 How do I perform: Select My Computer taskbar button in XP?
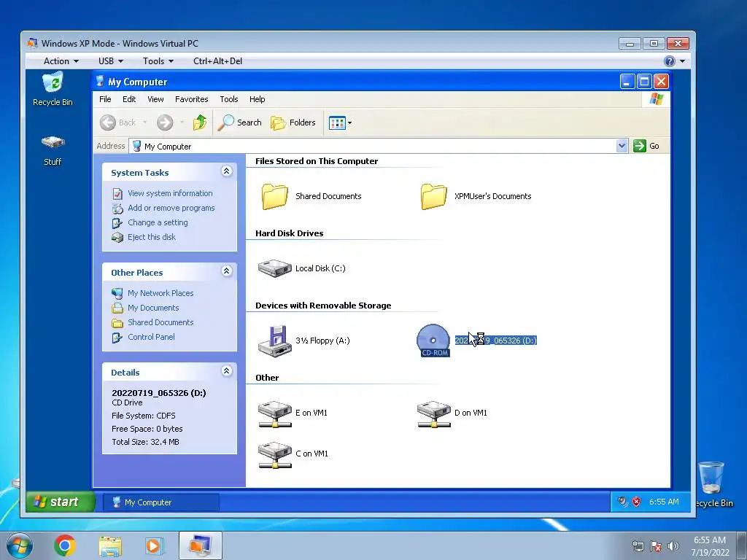click(x=161, y=502)
